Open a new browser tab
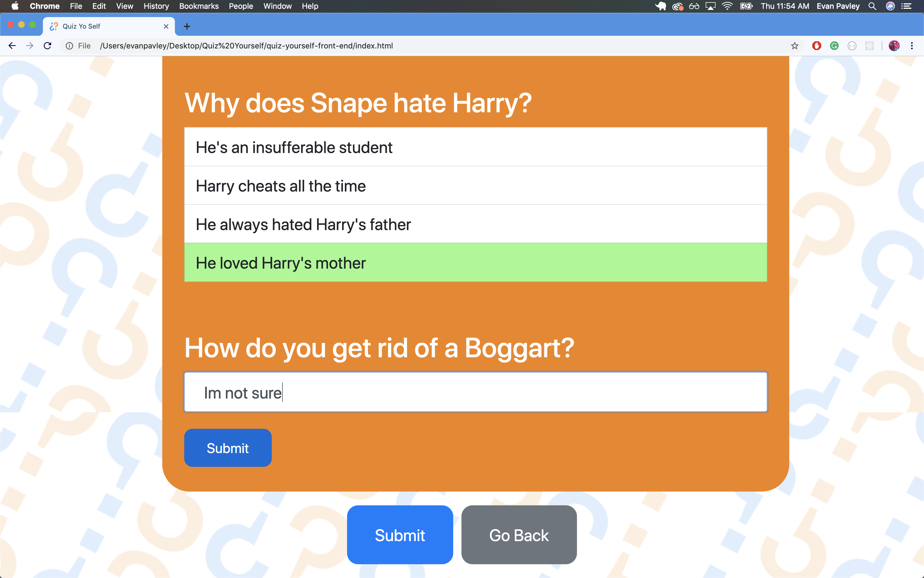The height and width of the screenshot is (578, 924). tap(187, 26)
